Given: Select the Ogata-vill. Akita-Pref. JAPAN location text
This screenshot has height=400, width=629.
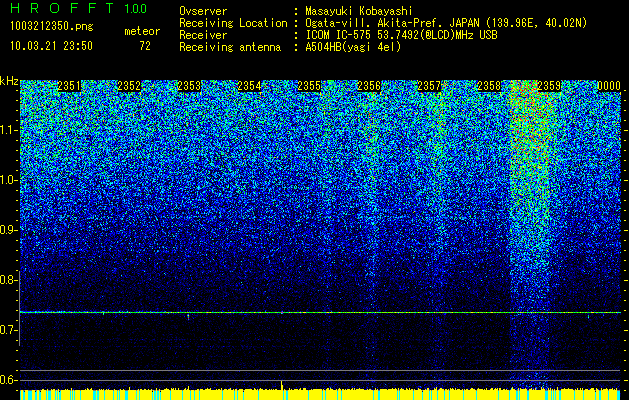Looking at the screenshot, I should (446, 23).
